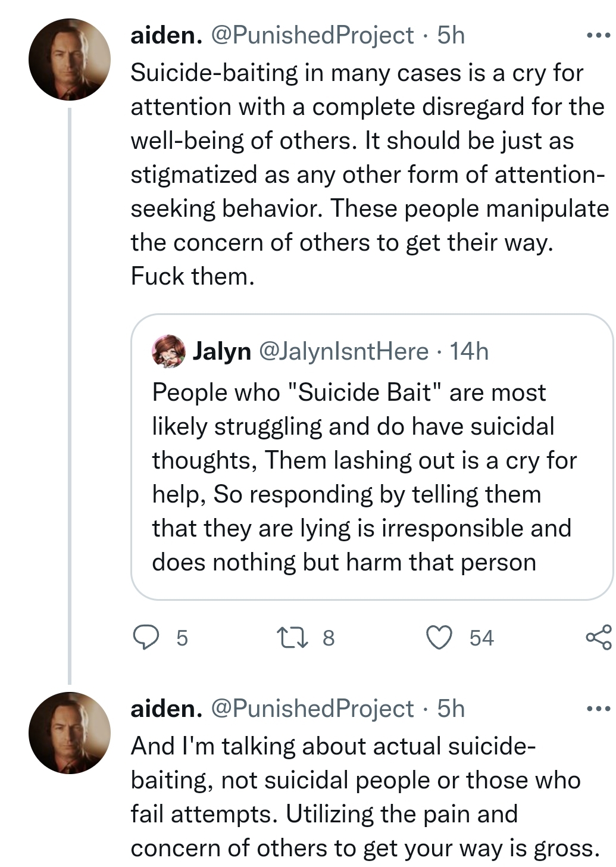616x867 pixels.
Task: Click the 5h timestamp on first tweet
Action: [x=451, y=35]
